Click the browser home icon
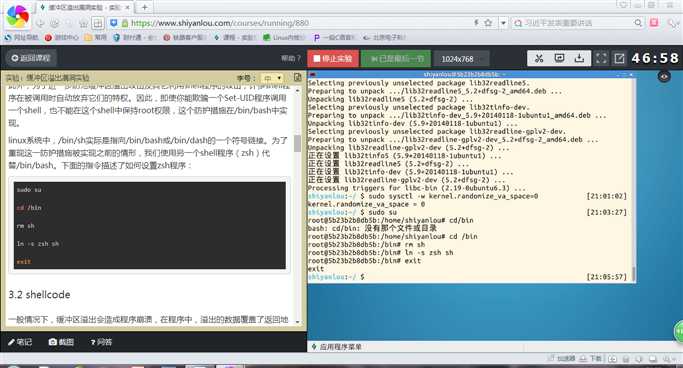This screenshot has width=683, height=368. [84, 23]
